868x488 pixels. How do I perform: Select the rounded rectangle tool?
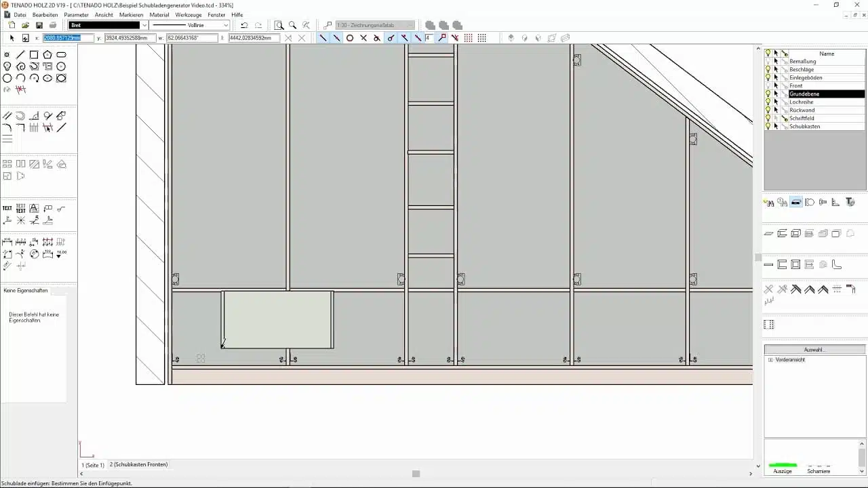pos(61,55)
